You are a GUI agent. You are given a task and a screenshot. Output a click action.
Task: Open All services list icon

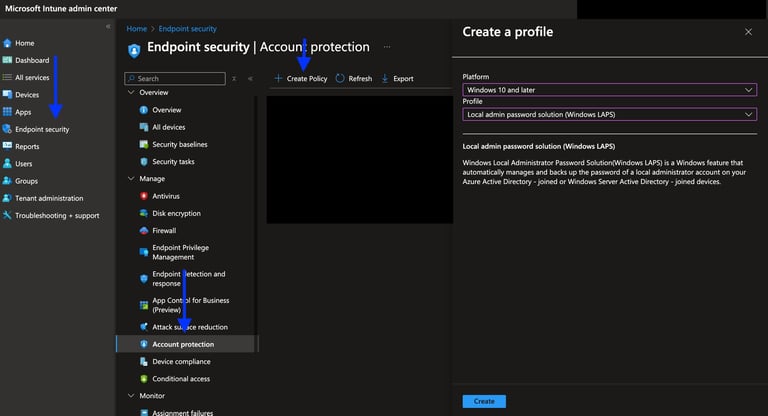[x=7, y=77]
